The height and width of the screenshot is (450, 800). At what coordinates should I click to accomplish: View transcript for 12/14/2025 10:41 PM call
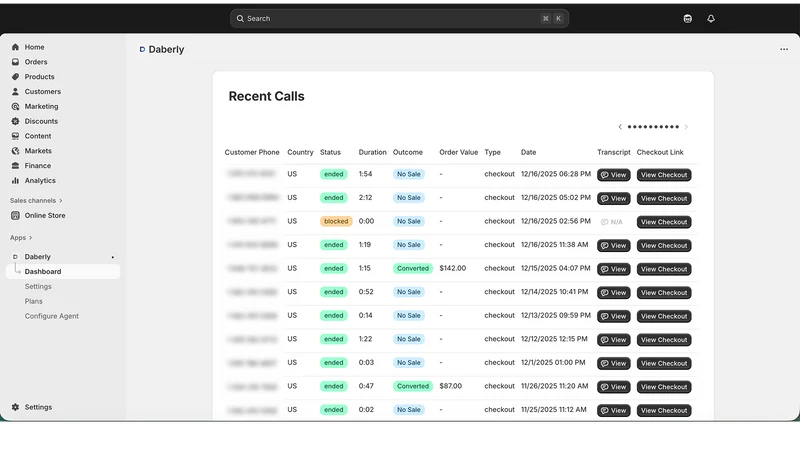point(613,293)
